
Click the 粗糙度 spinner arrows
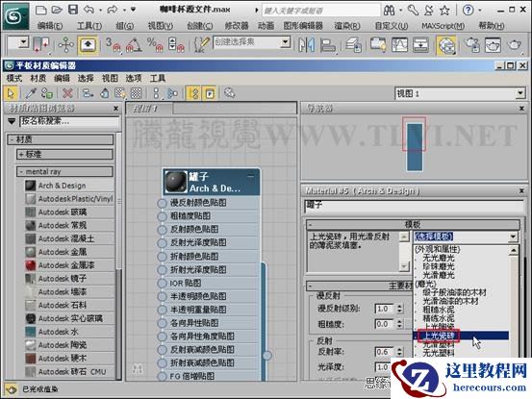pyautogui.click(x=399, y=324)
